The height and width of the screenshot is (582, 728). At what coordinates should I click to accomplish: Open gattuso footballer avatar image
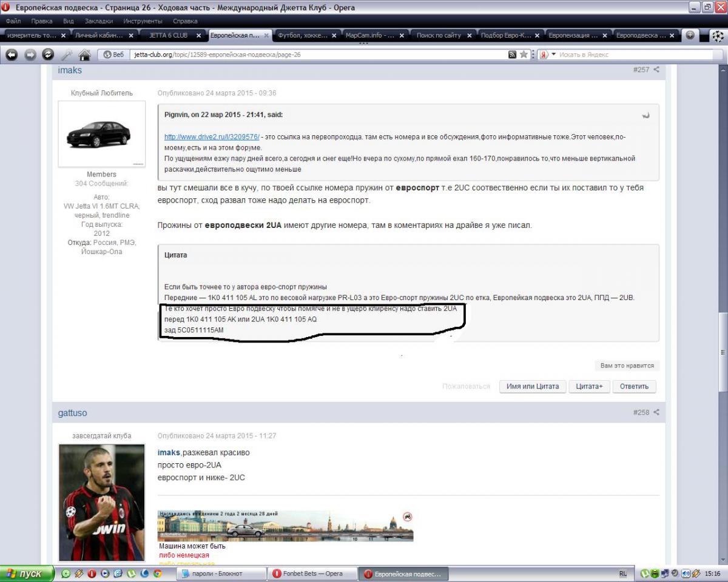(x=101, y=503)
